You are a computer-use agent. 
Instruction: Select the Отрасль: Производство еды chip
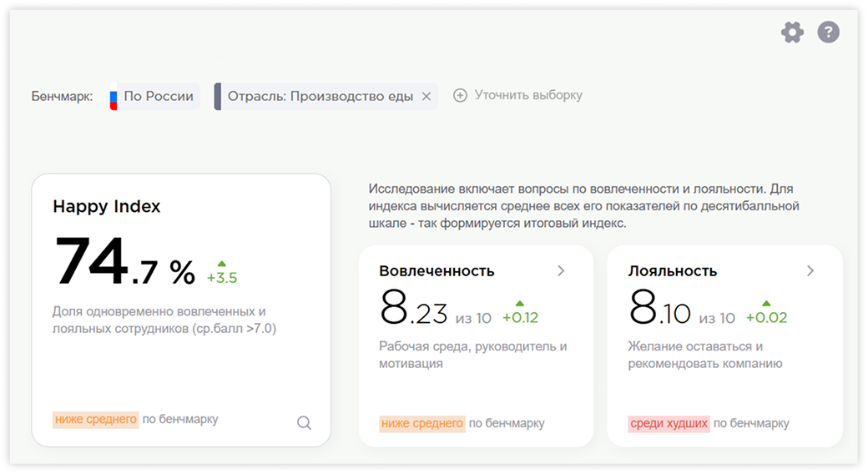pos(325,96)
